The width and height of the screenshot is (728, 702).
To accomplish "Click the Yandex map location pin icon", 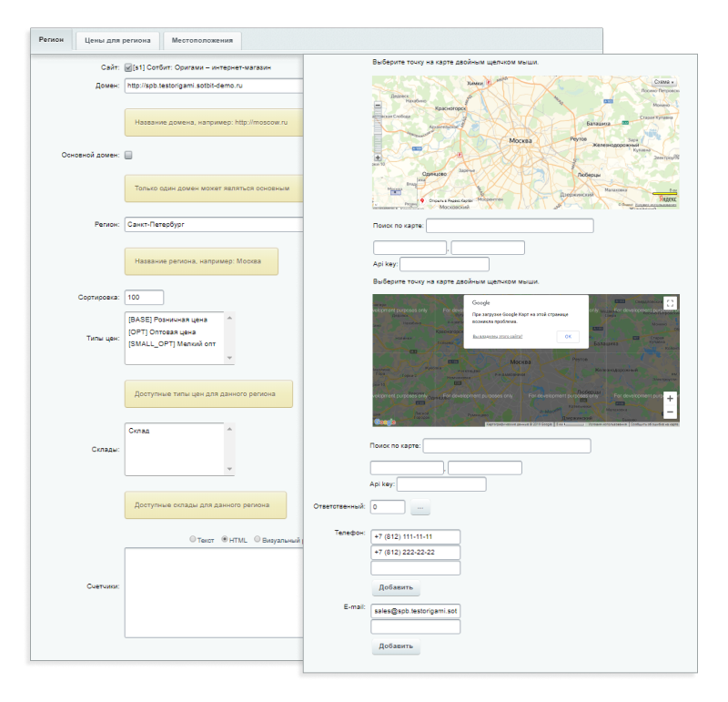I will [x=422, y=200].
